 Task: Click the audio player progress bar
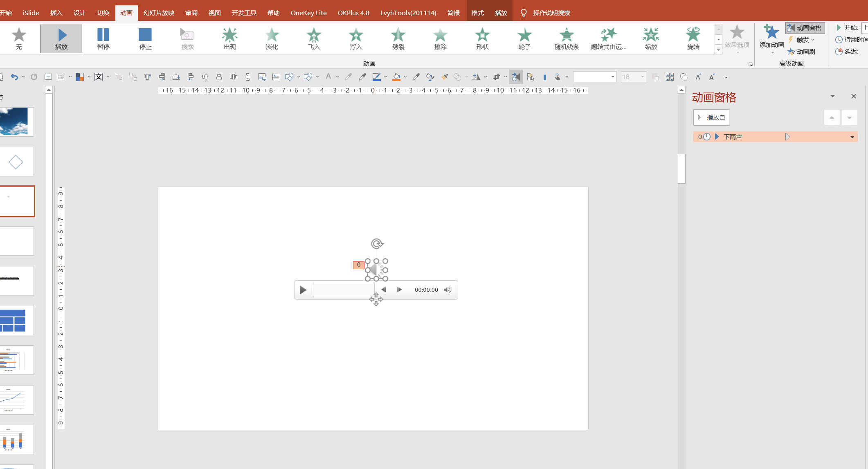(x=344, y=290)
